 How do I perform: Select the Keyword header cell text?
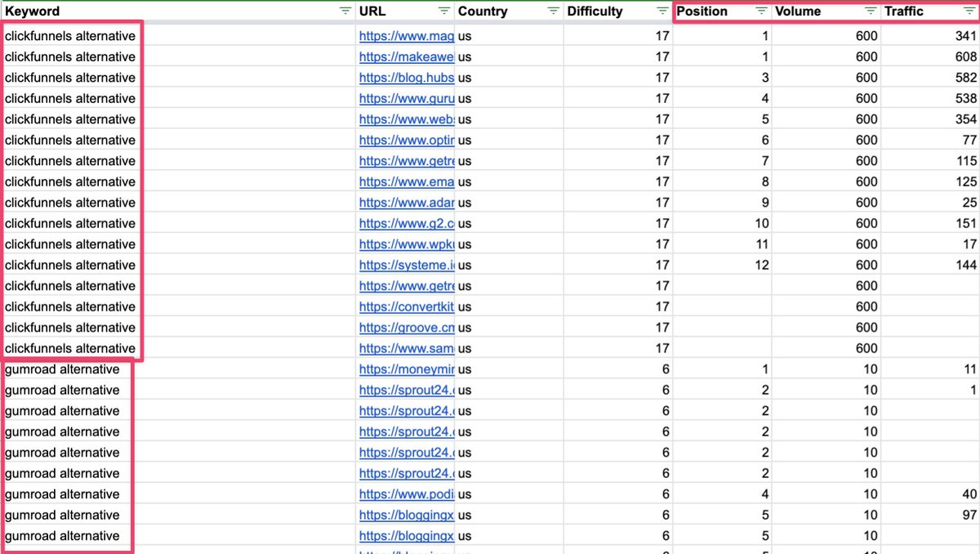point(33,11)
